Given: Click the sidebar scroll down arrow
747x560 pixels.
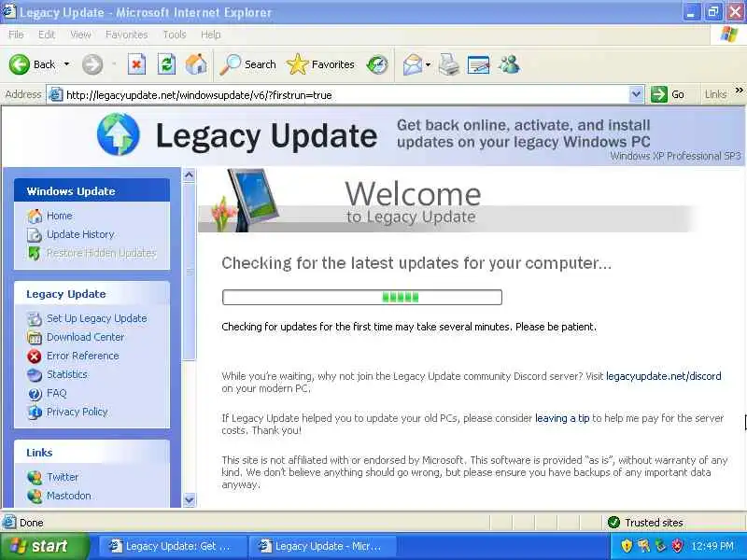Looking at the screenshot, I should [x=190, y=500].
